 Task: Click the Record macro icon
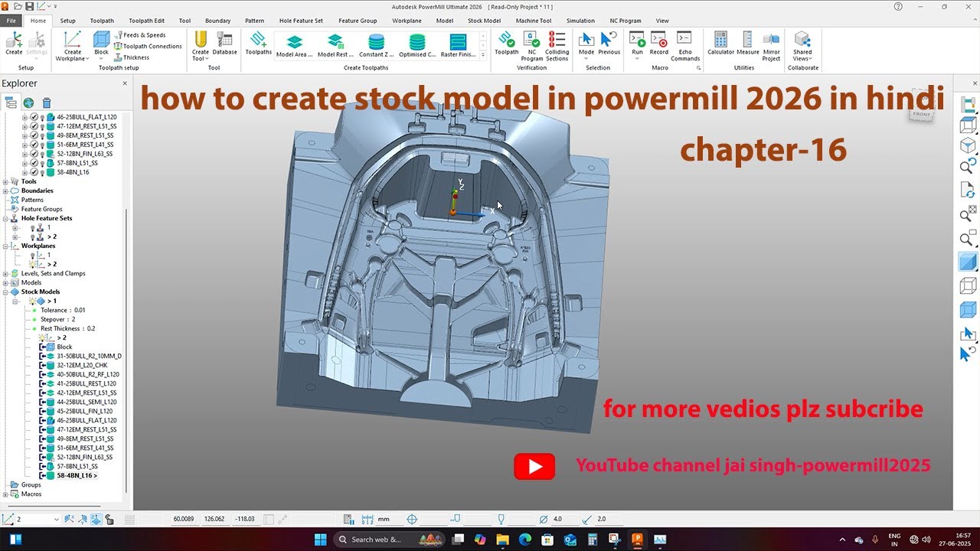658,44
